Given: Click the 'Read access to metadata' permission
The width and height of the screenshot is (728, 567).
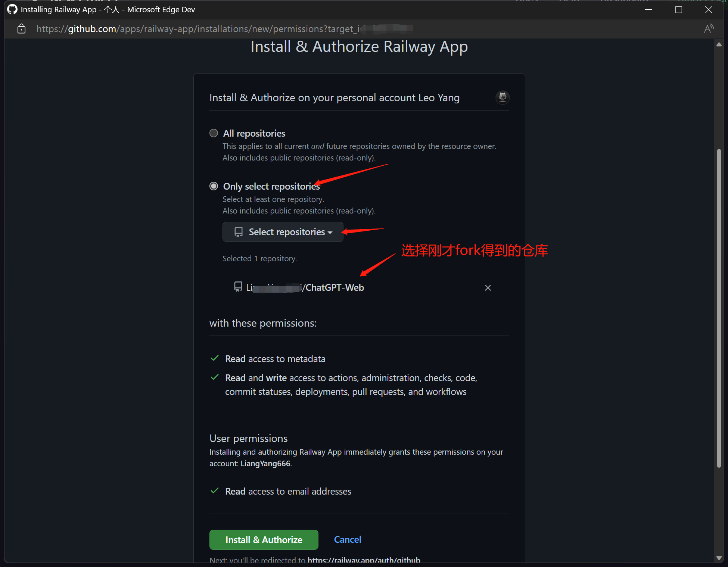Looking at the screenshot, I should click(275, 359).
